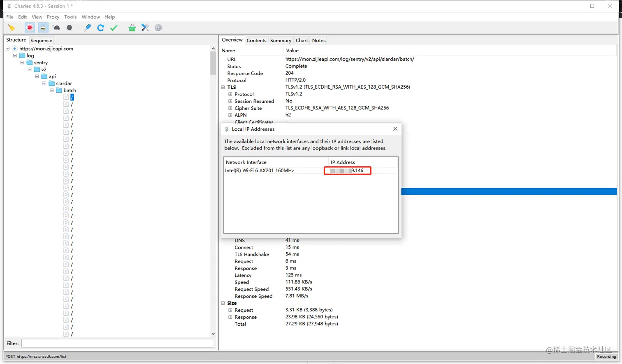Open the Edit menu
Screen dimensions: 622x364
pyautogui.click(x=23, y=17)
